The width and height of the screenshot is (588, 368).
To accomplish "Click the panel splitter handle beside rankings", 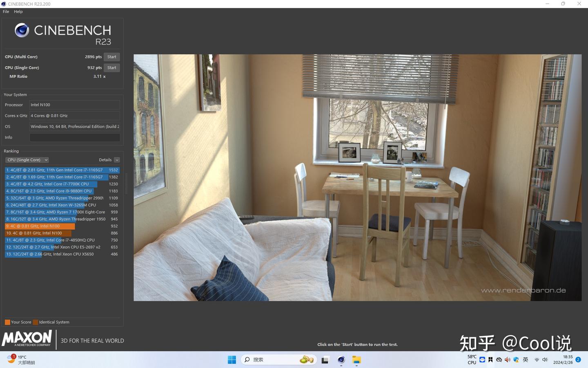I will (126, 184).
